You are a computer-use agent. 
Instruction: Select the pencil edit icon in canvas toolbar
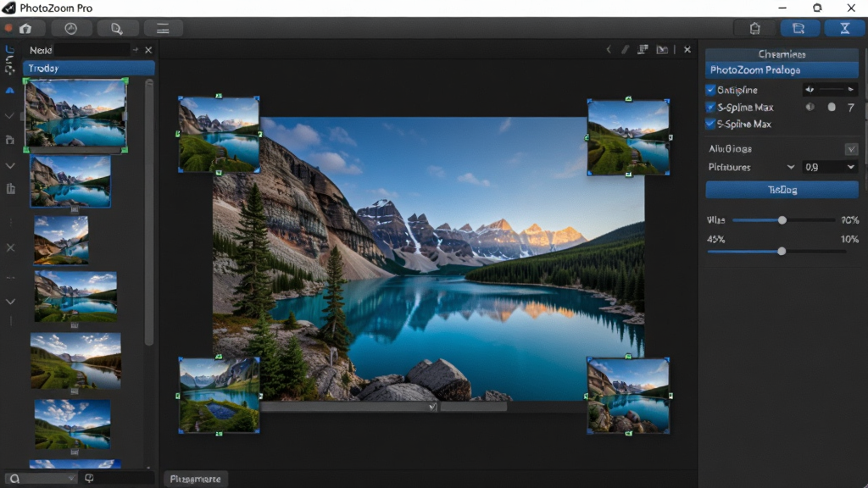pos(625,49)
